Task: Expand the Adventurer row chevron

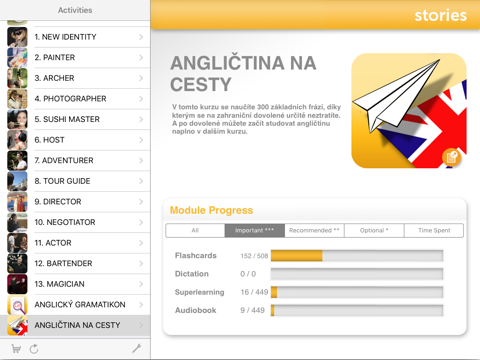Action: click(141, 160)
